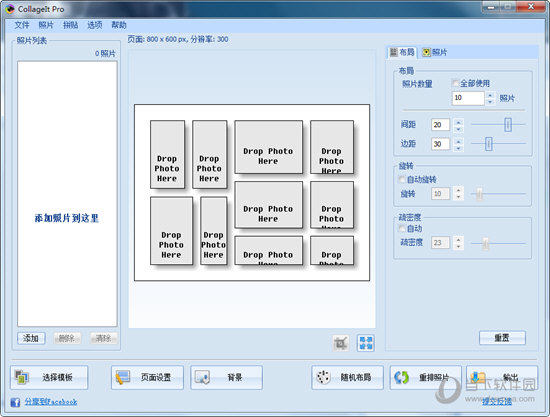Viewport: 550px width, 417px height.
Task: Click the 布局 tab icon
Action: [x=394, y=52]
